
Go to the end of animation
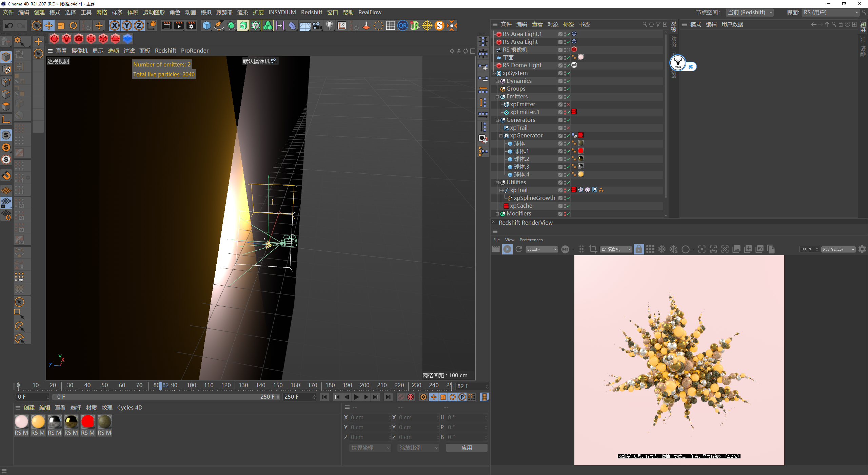click(x=388, y=397)
